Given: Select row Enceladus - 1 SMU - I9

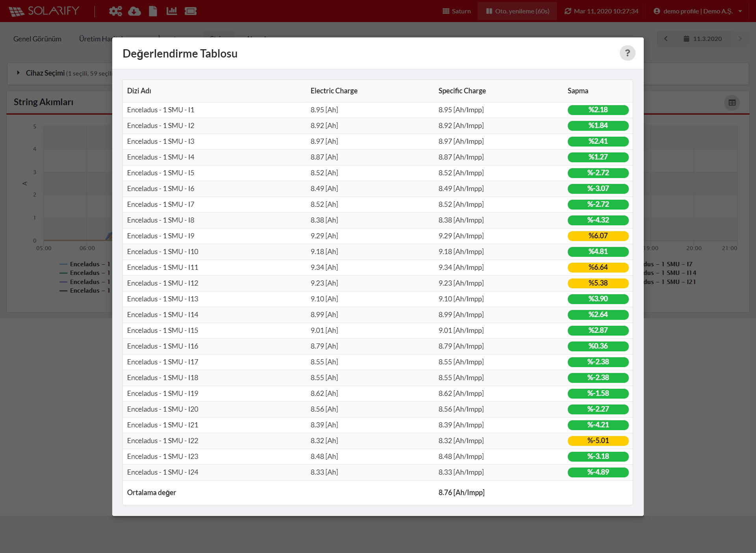Looking at the screenshot, I should [378, 236].
